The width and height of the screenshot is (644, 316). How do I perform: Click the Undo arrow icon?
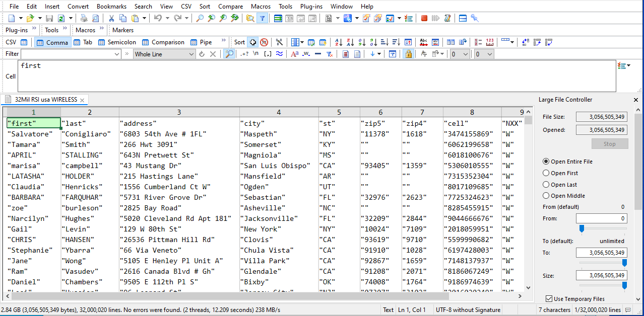pyautogui.click(x=158, y=18)
